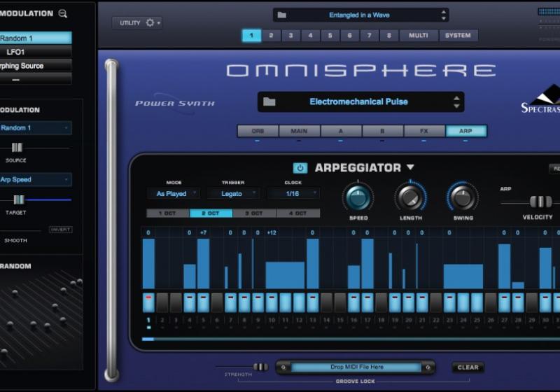560x392 pixels.
Task: Open the Trigger dropdown set to Legato
Action: coord(233,194)
